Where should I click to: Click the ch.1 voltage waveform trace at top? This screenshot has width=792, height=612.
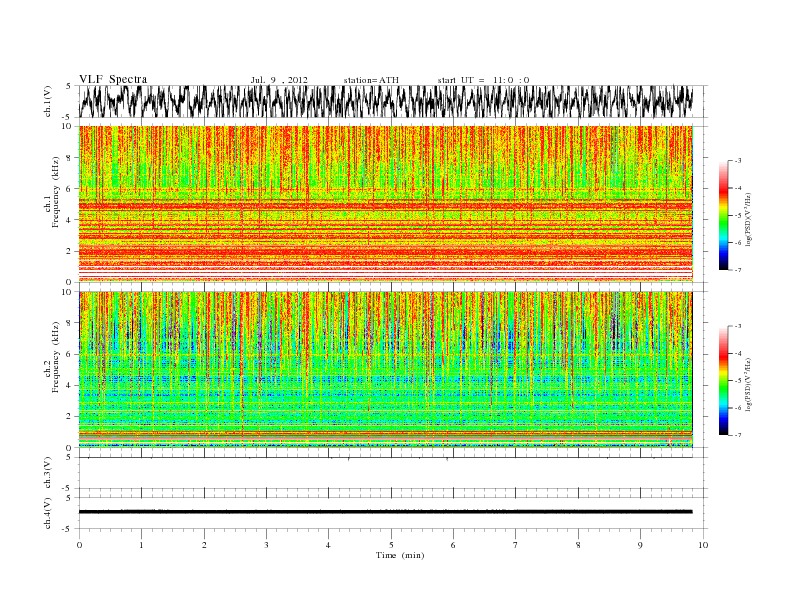(386, 101)
